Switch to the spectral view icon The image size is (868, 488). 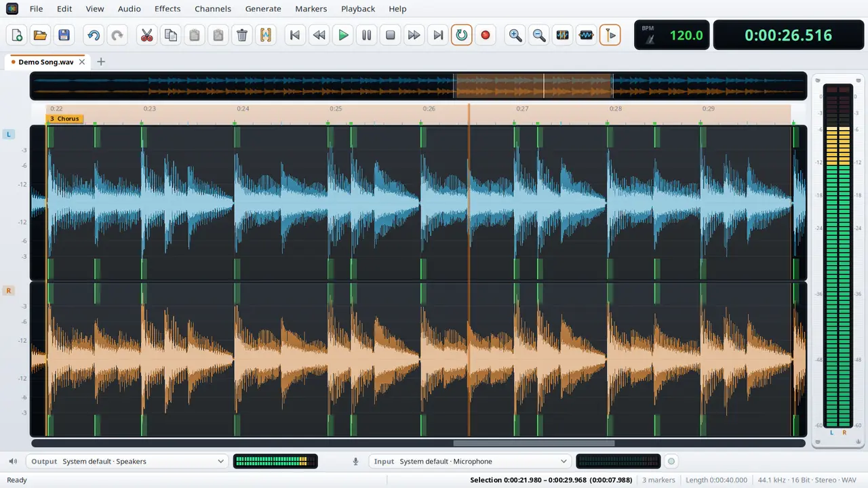563,35
